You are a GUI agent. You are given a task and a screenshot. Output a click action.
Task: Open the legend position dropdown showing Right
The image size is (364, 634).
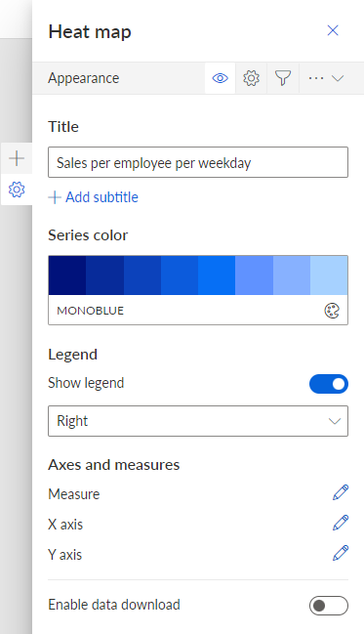click(198, 421)
